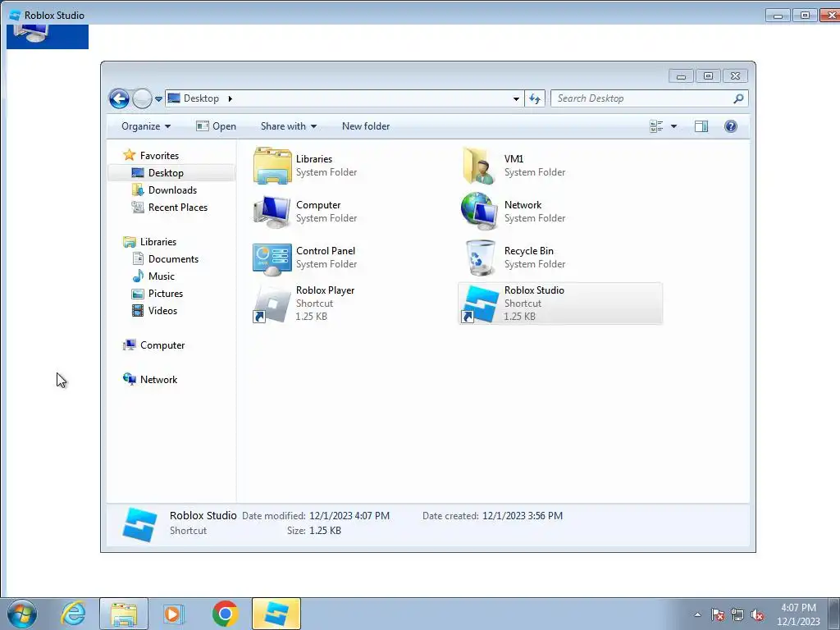Select the Recycle Bin icon

(x=480, y=258)
